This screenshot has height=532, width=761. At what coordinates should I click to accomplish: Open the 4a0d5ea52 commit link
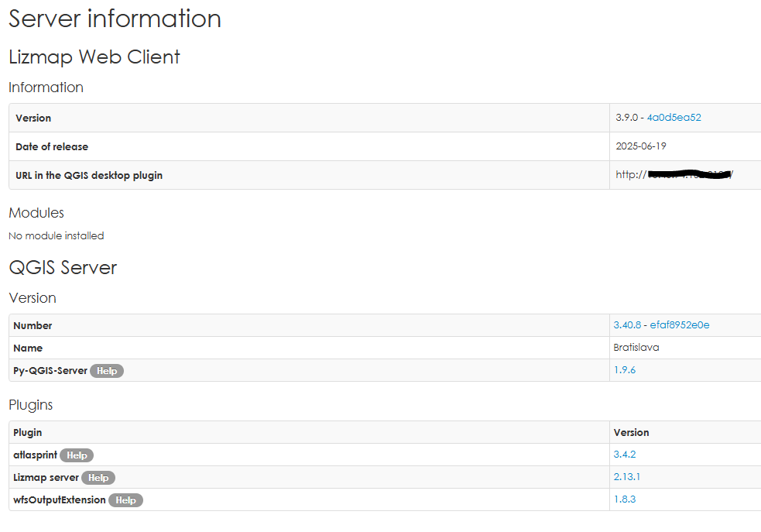(674, 118)
